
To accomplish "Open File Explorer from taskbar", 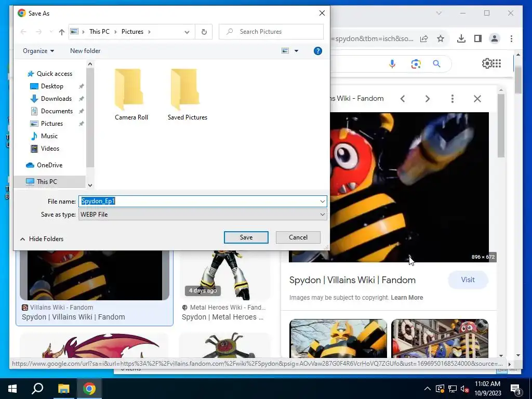I will 63,389.
